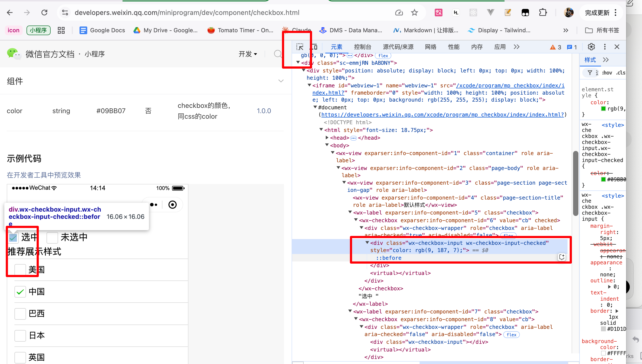Image resolution: width=642 pixels, height=364 pixels.
Task: Toggle :hov element state panel
Action: (x=607, y=73)
